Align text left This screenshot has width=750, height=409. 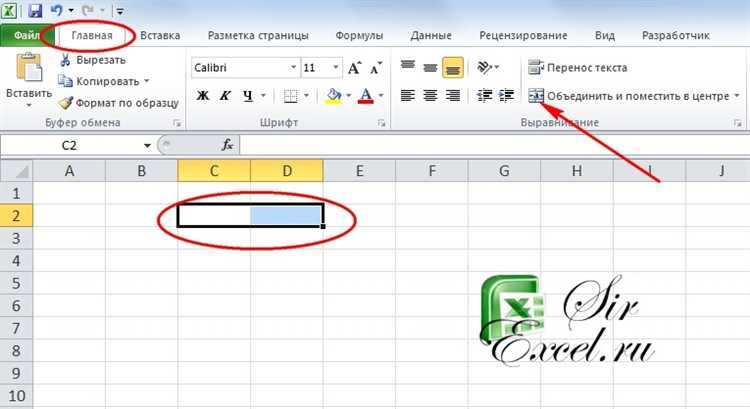tap(408, 96)
